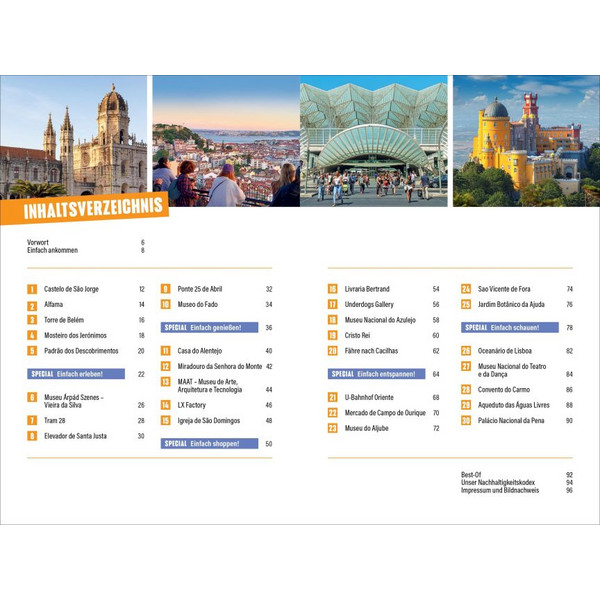600x600 pixels.
Task: Click the 'Ponte 25 de Abril' entry
Action: [200, 289]
